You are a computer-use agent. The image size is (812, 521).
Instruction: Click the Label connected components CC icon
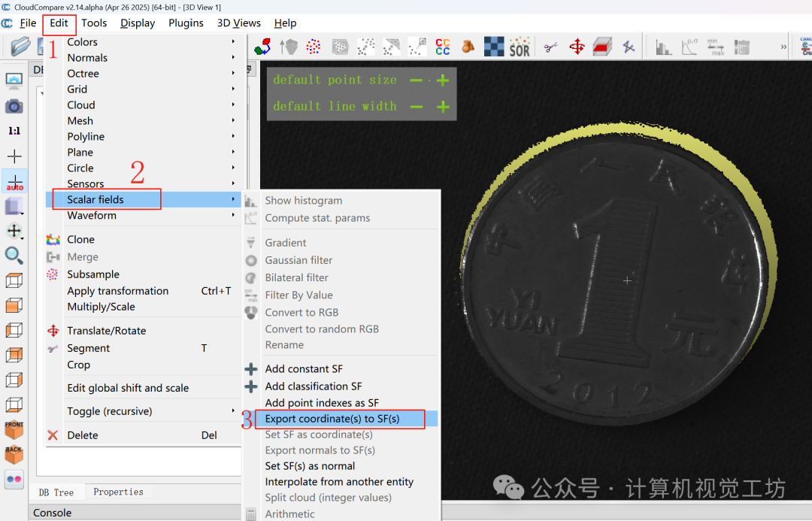click(443, 47)
